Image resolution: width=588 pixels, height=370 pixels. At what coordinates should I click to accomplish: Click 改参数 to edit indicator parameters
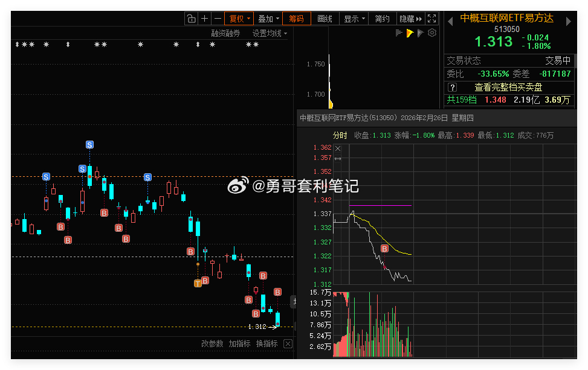click(x=212, y=343)
